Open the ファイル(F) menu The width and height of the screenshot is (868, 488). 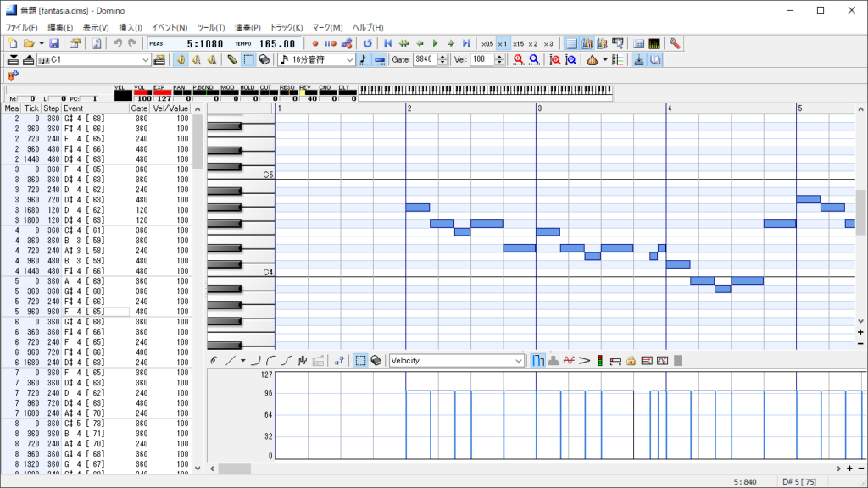(21, 27)
